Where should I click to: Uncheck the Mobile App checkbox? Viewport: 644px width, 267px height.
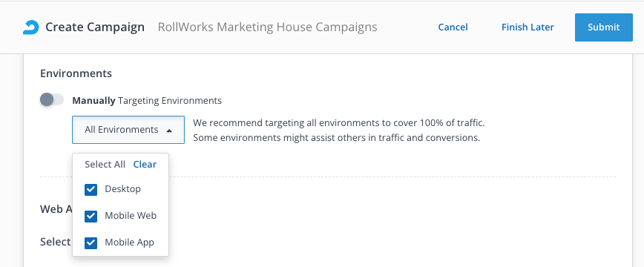tap(91, 243)
